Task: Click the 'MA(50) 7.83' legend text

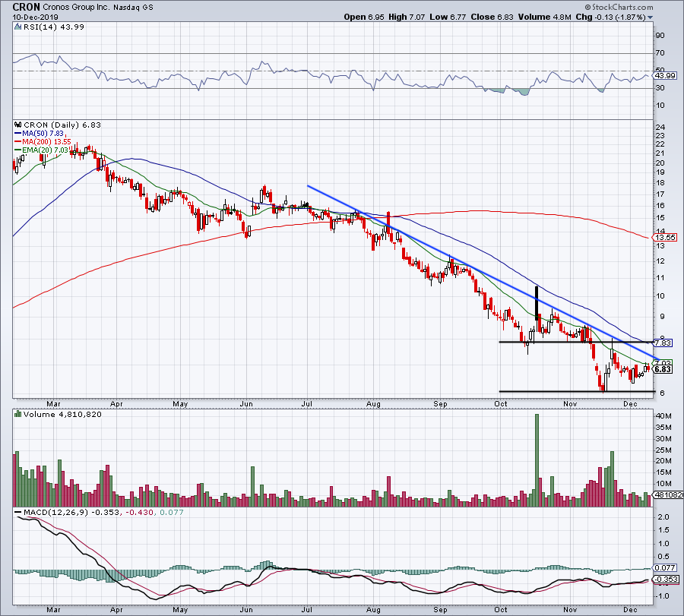Action: [x=43, y=134]
